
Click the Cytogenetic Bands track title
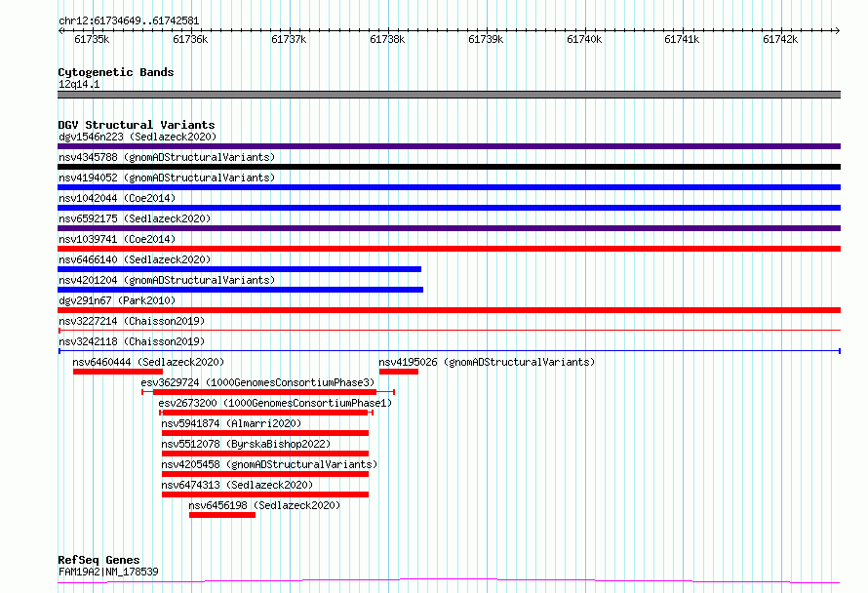(x=116, y=72)
